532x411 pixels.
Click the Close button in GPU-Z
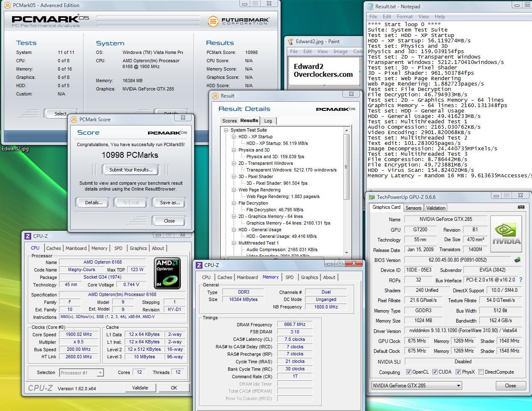point(510,385)
